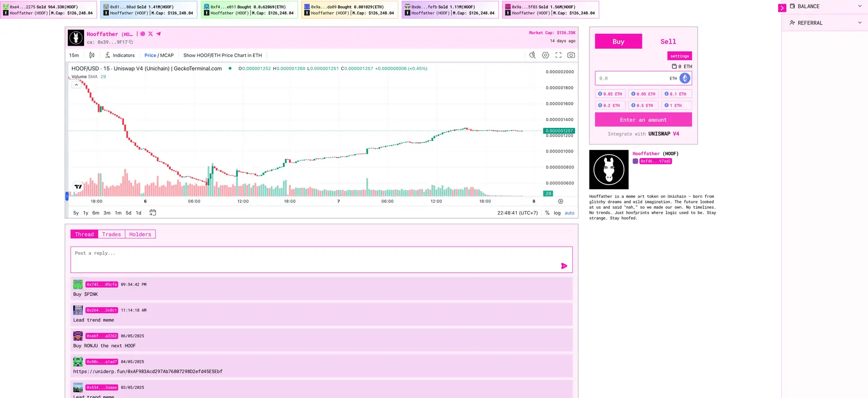Open the candlestick chart style selector
Screen dimensions: 868x398
[92, 55]
